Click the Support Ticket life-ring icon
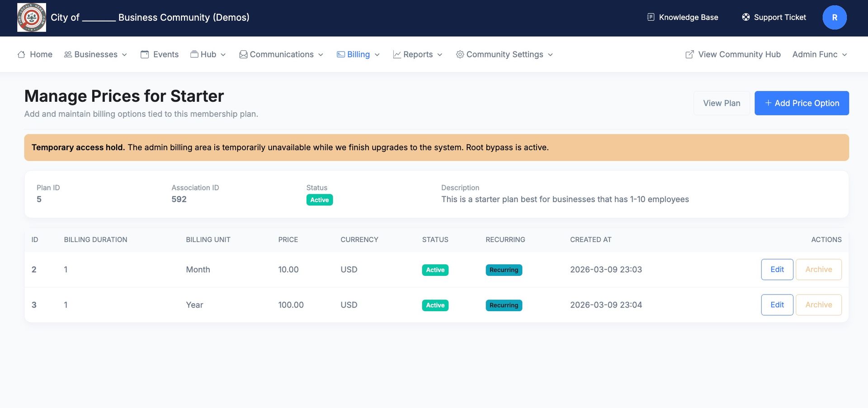The image size is (868, 408). coord(745,17)
